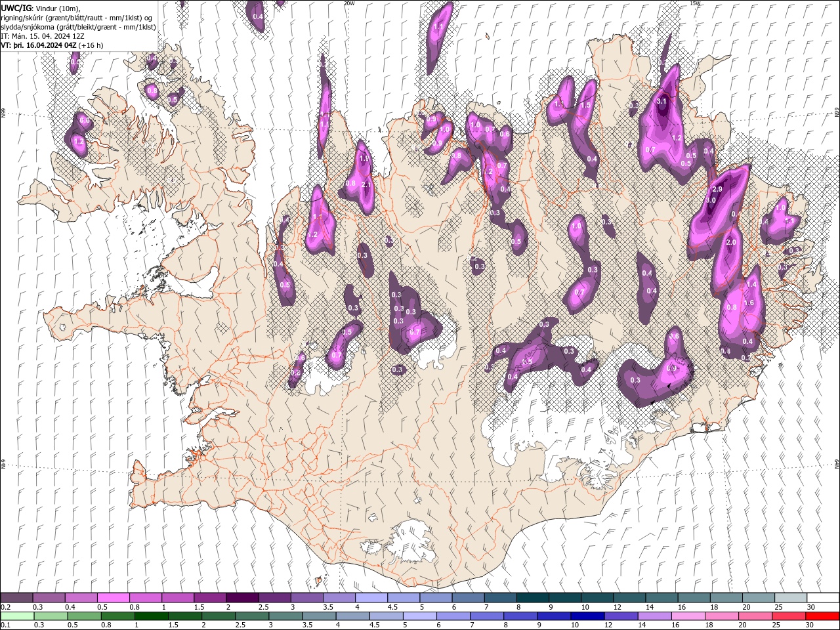Click the initial time line 'IT: Mán. 15. 04. 2024 12Z'
Image resolution: width=840 pixels, height=630 pixels.
coord(41,36)
